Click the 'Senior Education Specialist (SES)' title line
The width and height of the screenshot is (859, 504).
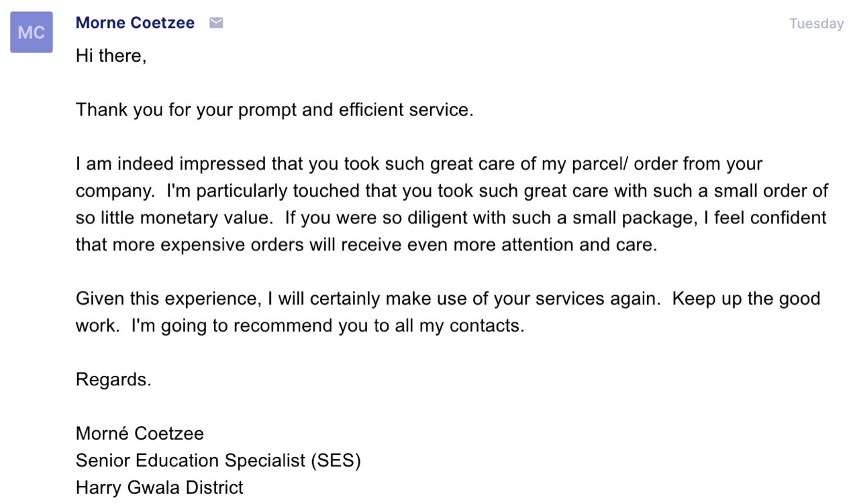click(x=218, y=461)
